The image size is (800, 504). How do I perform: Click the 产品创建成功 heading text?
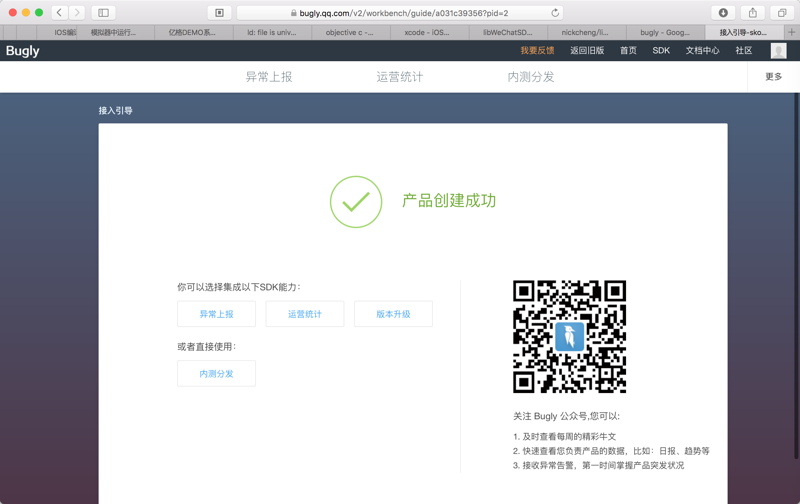[449, 201]
